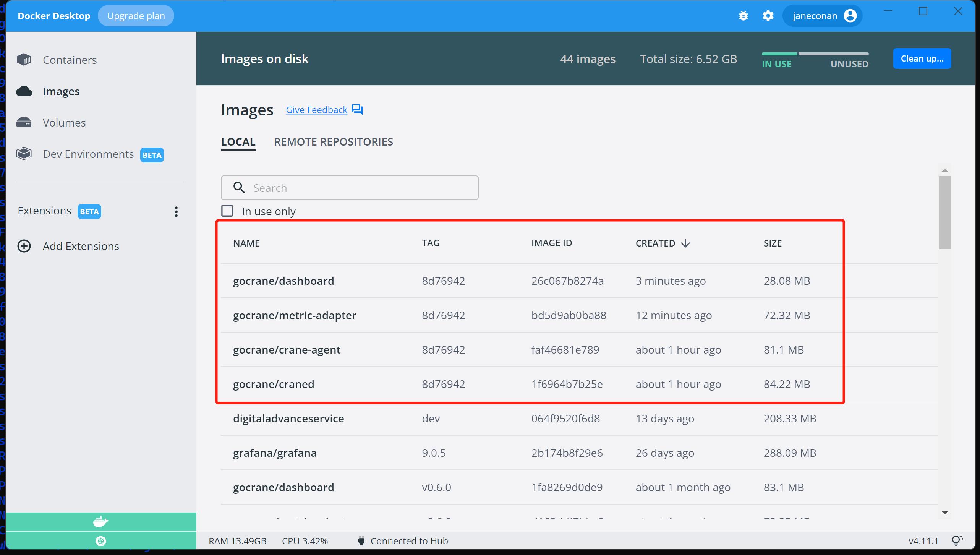
Task: Click the in-use disk usage bar
Action: [779, 54]
